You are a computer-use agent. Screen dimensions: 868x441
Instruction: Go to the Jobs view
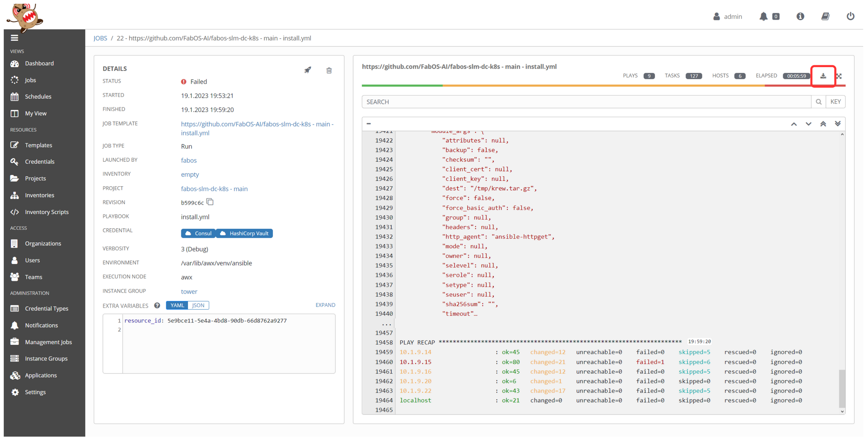pyautogui.click(x=30, y=80)
